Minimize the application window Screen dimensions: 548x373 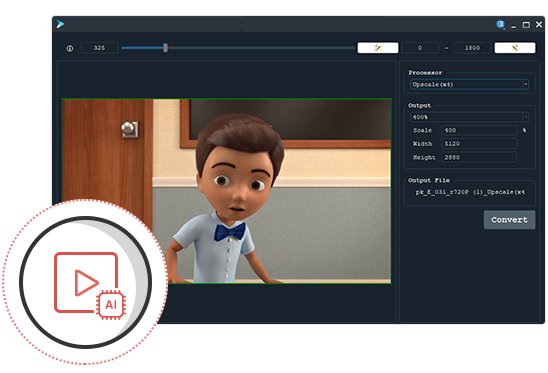pyautogui.click(x=513, y=25)
